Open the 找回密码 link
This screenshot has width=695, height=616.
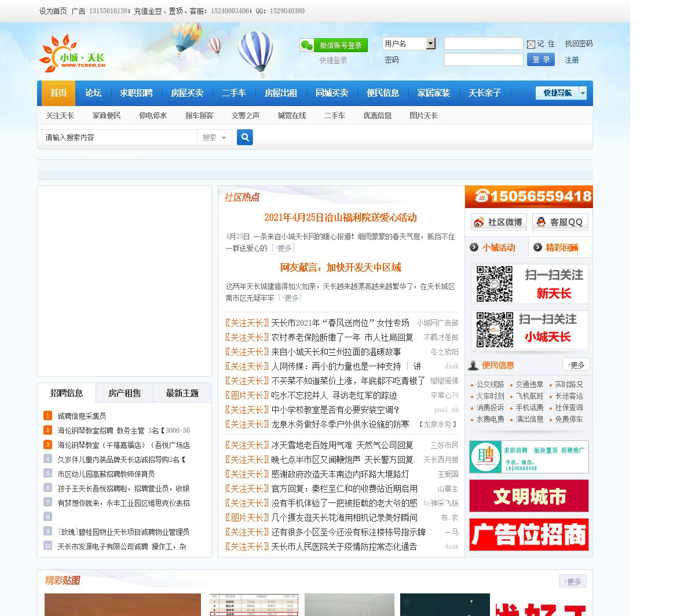coord(579,43)
